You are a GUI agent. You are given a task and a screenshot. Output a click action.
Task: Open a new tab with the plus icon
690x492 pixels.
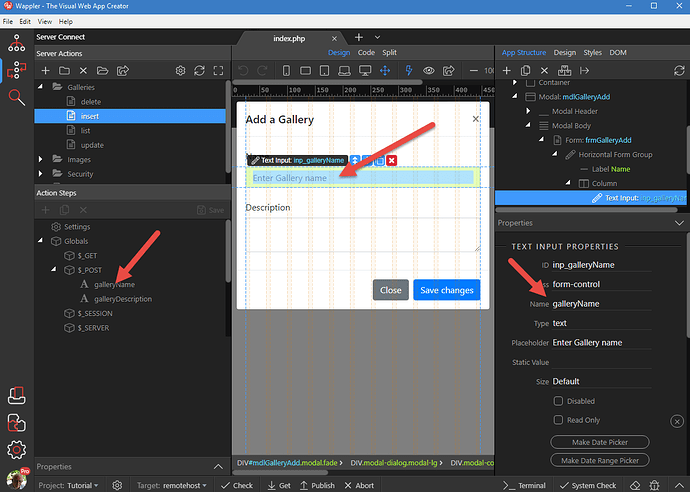point(359,37)
